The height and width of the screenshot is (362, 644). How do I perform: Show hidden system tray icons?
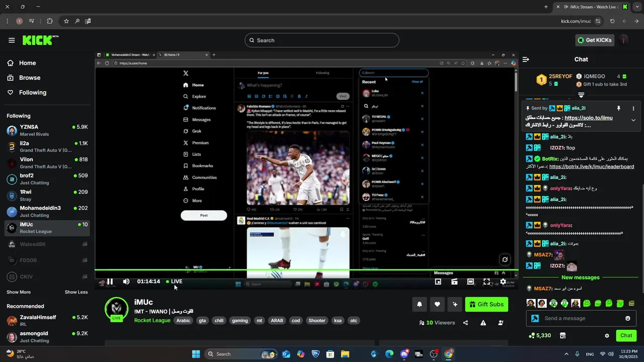pos(567,354)
